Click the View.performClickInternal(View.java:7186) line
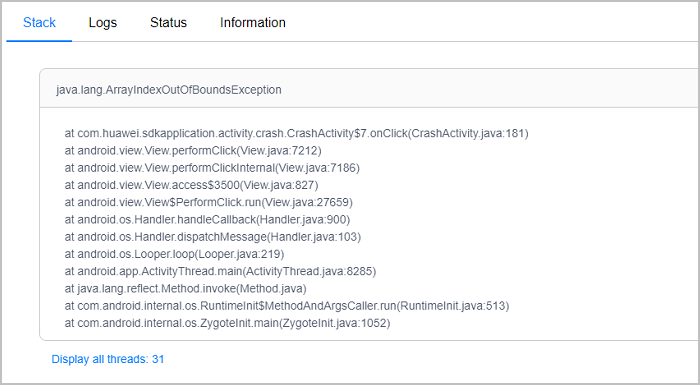 pyautogui.click(x=212, y=168)
